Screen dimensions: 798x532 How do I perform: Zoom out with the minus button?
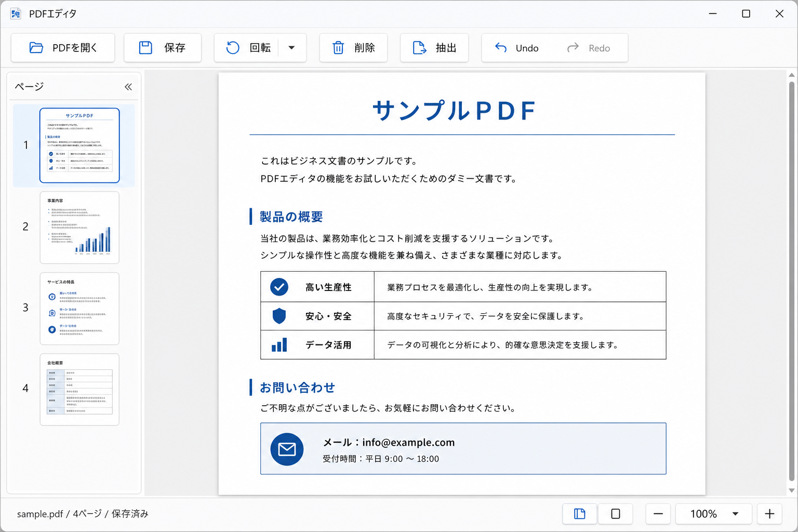click(x=658, y=514)
